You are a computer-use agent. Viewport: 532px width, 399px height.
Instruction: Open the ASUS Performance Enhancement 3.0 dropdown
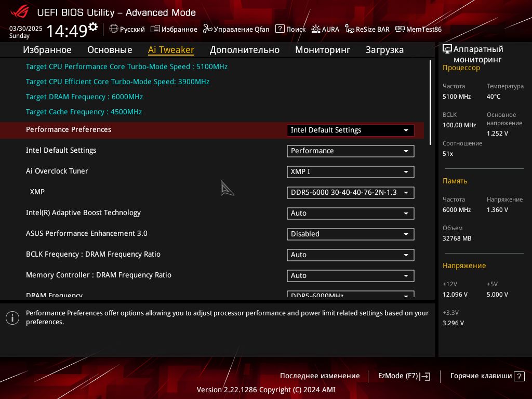point(351,234)
